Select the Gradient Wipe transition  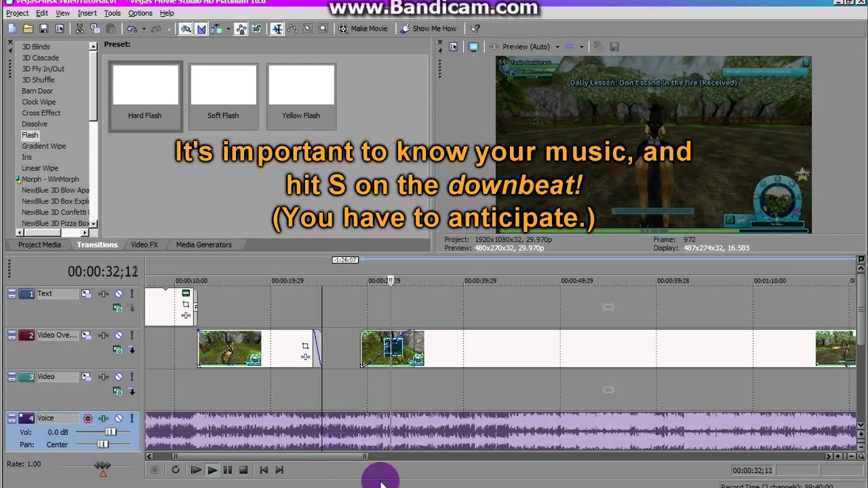(44, 146)
